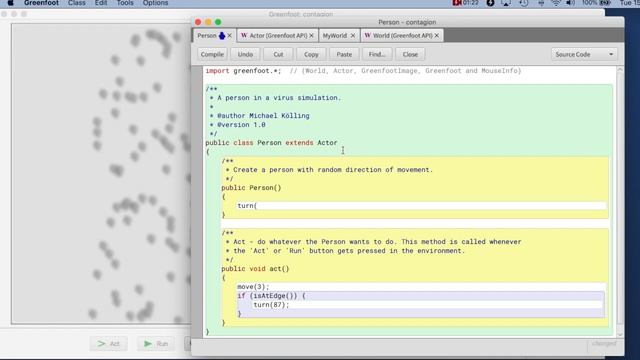Viewport: 640px width, 360px height.
Task: Close the World (Greenfoot API) tab
Action: (x=437, y=36)
